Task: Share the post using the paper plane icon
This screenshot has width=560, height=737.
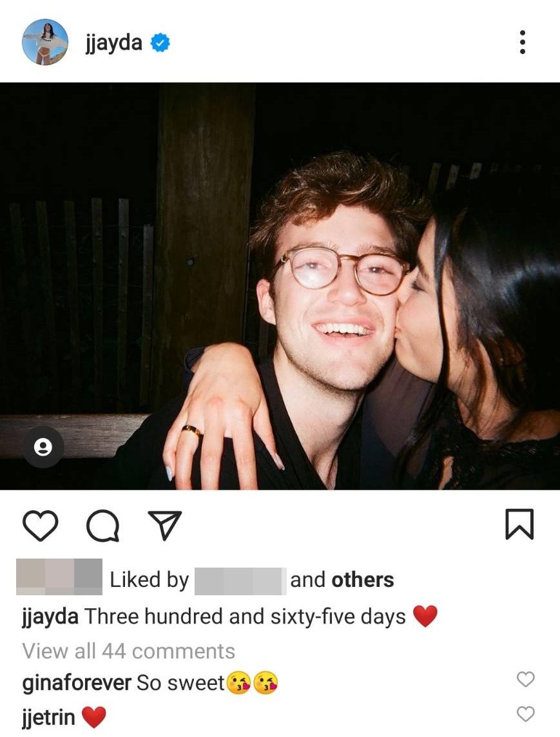Action: [x=164, y=524]
